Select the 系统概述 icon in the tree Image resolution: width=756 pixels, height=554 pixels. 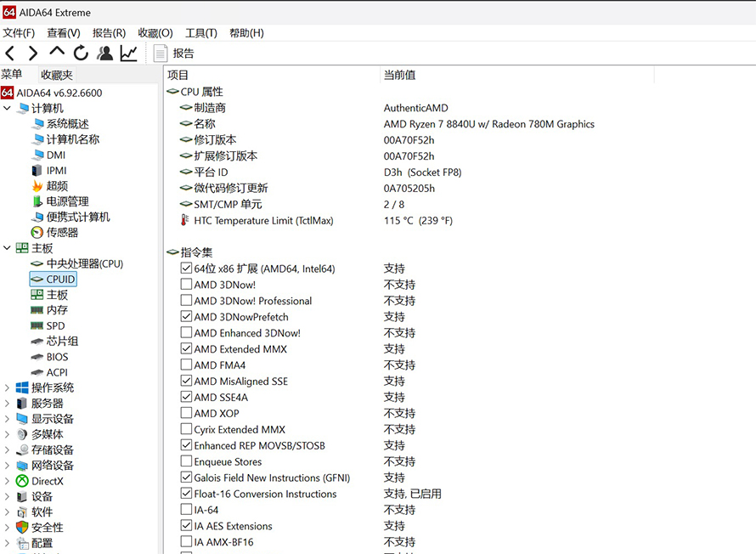(x=37, y=124)
